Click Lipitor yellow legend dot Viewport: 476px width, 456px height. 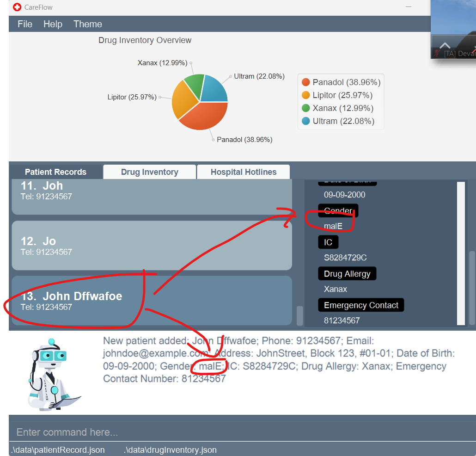point(305,95)
